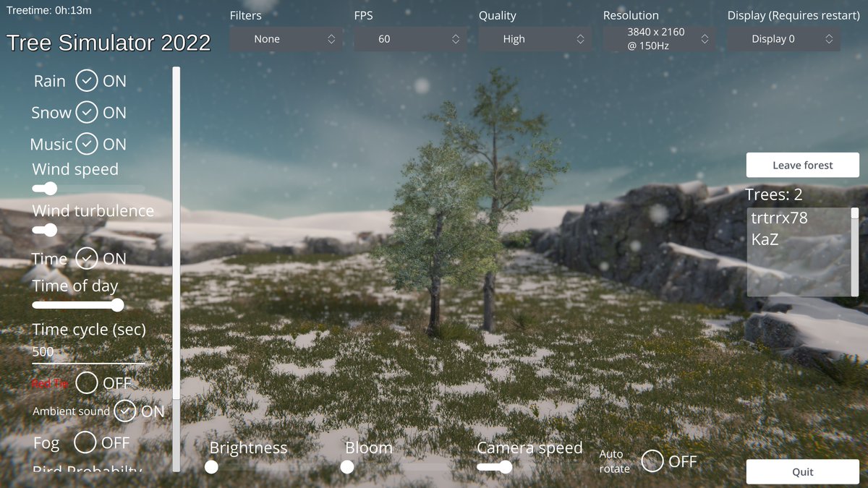Click the Time of day slider handle
The image size is (868, 488).
click(117, 305)
